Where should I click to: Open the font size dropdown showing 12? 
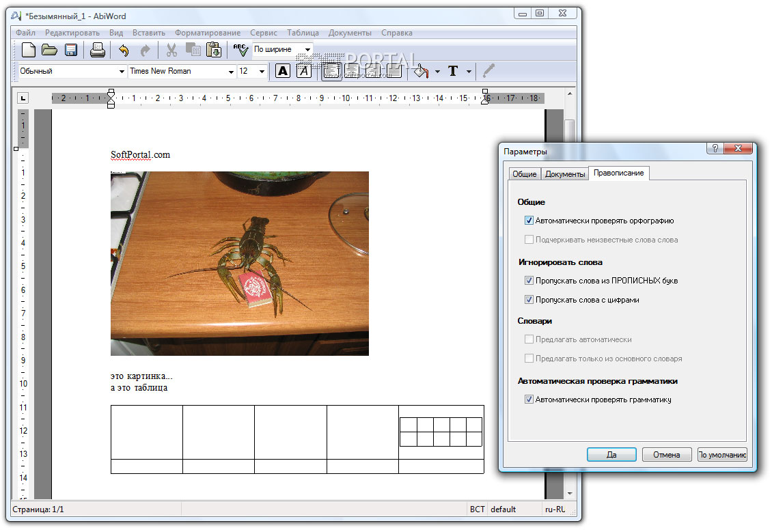pos(252,71)
